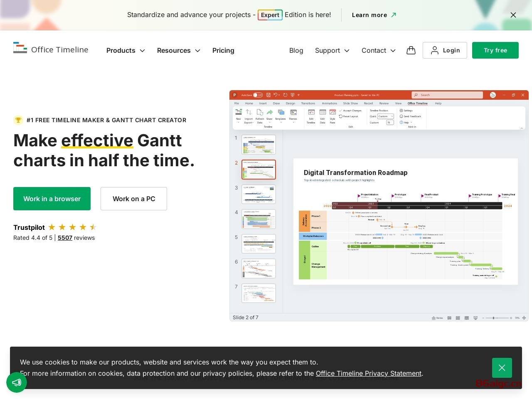Screen dimensions: 532x399
Task: Select slide 4 thumbnail
Action: pos(259,219)
